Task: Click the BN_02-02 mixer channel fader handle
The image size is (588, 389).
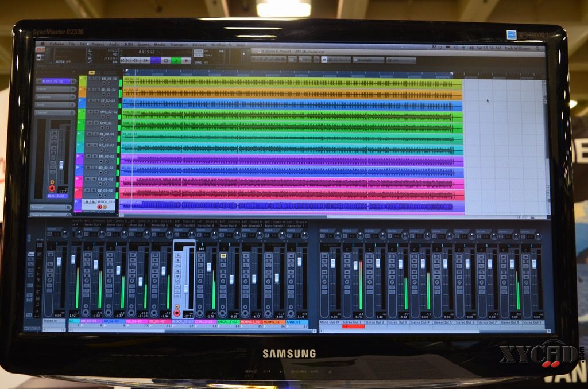Action: tap(96, 264)
